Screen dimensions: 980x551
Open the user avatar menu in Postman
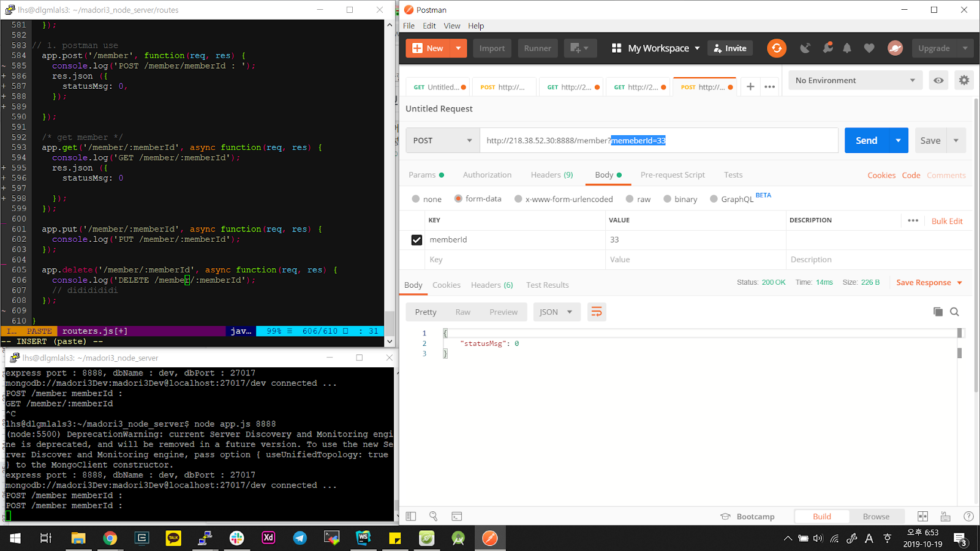[x=895, y=48]
